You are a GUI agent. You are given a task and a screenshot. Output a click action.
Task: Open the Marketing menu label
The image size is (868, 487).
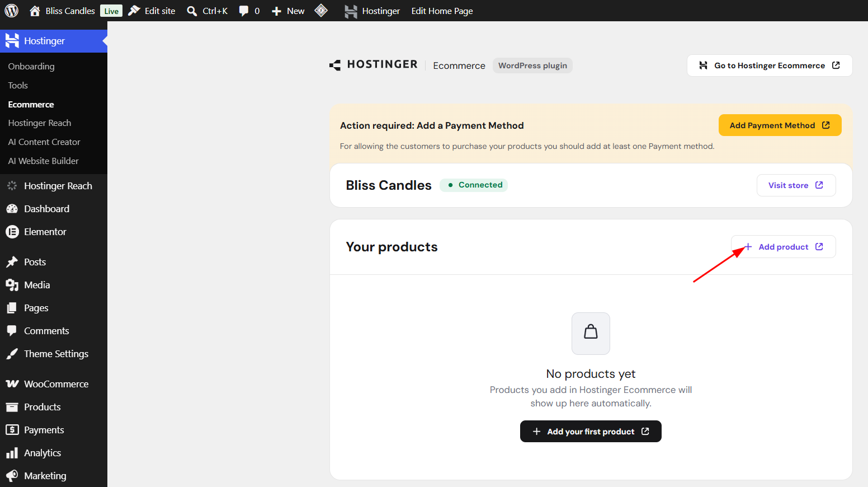(45, 476)
